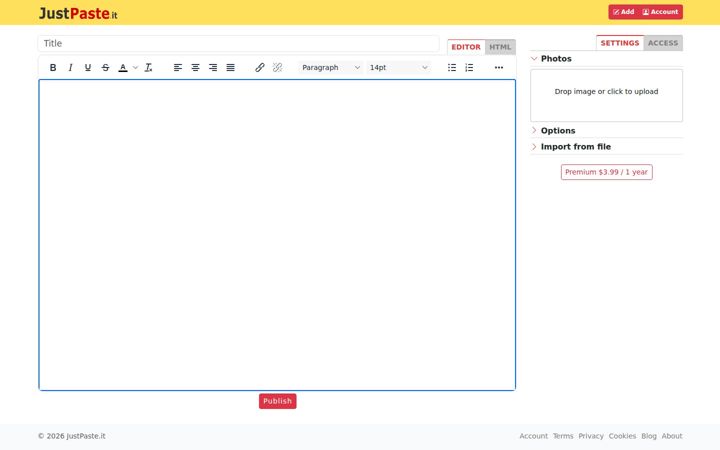
Task: Click the Publish button
Action: tap(277, 401)
